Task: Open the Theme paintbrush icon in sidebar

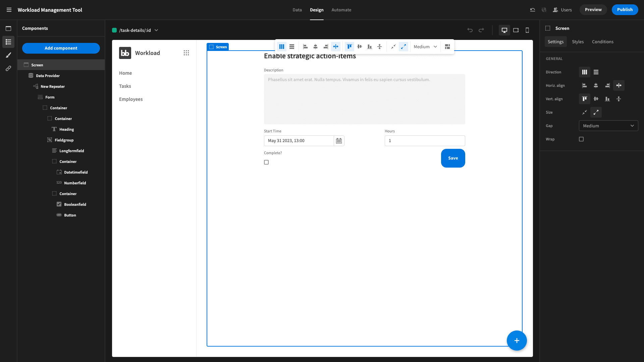Action: coord(8,55)
